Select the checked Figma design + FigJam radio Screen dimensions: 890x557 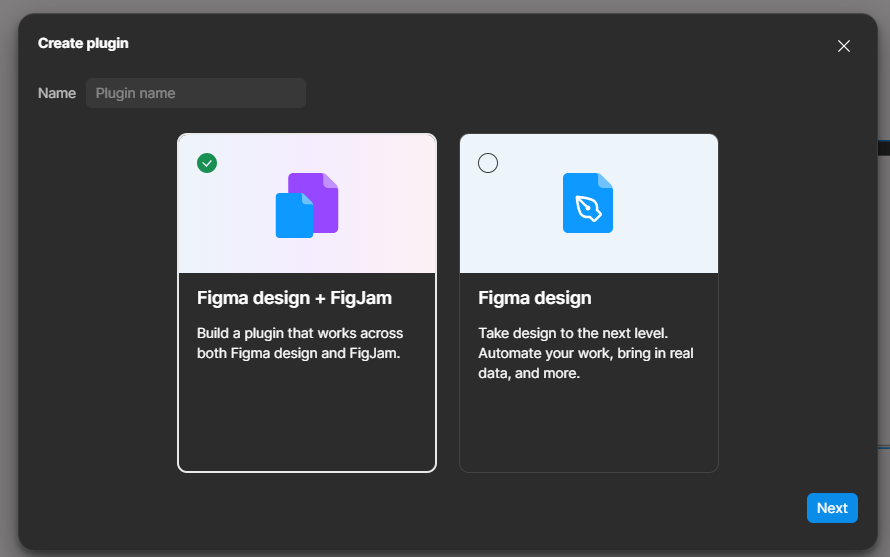click(x=207, y=163)
